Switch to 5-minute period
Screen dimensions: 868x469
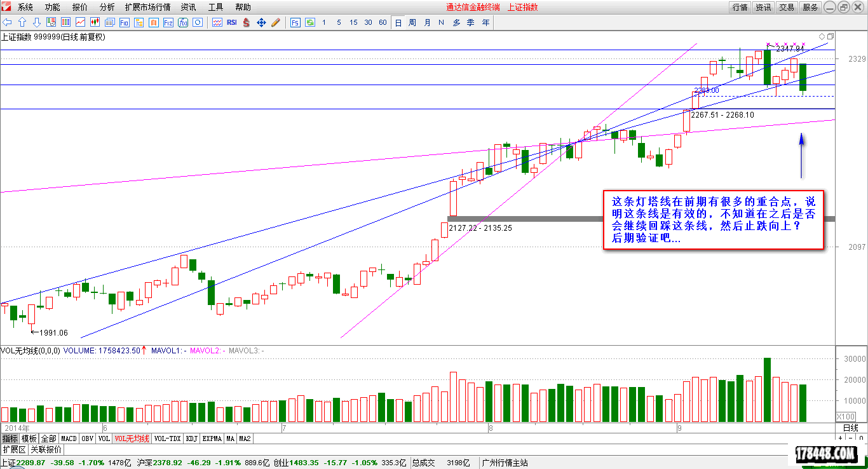pos(339,22)
